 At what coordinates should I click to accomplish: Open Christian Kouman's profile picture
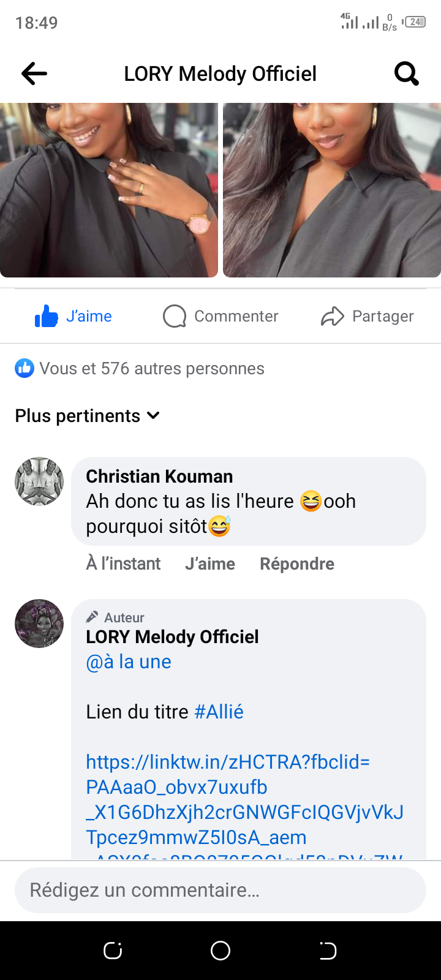(x=39, y=481)
